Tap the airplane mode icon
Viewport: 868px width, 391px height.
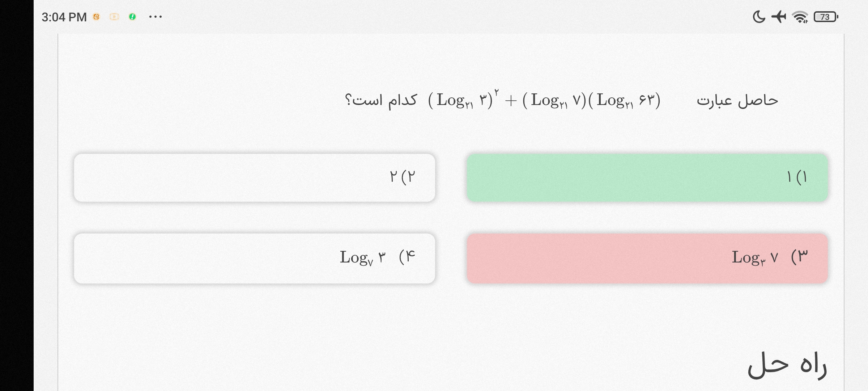[779, 17]
